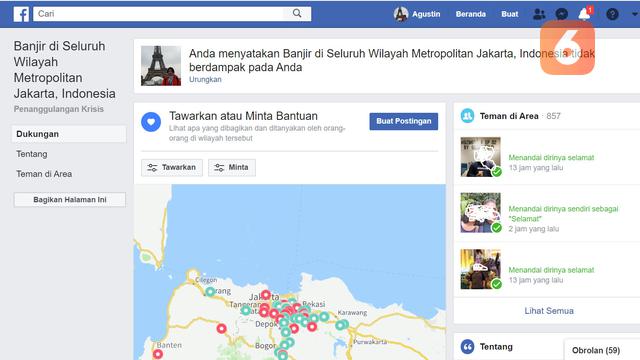Filter by Minta

pos(232,167)
